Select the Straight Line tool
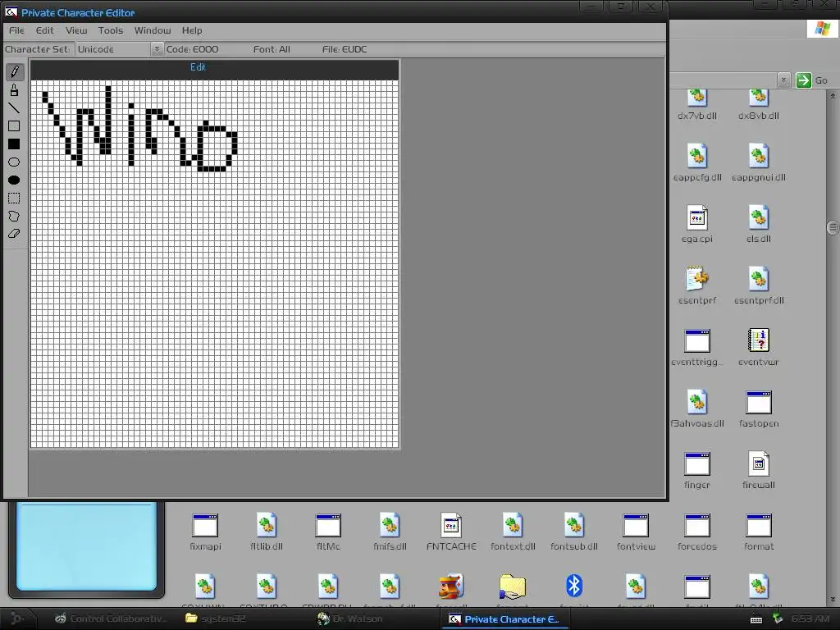Viewport: 840px width, 630px height. 15,108
